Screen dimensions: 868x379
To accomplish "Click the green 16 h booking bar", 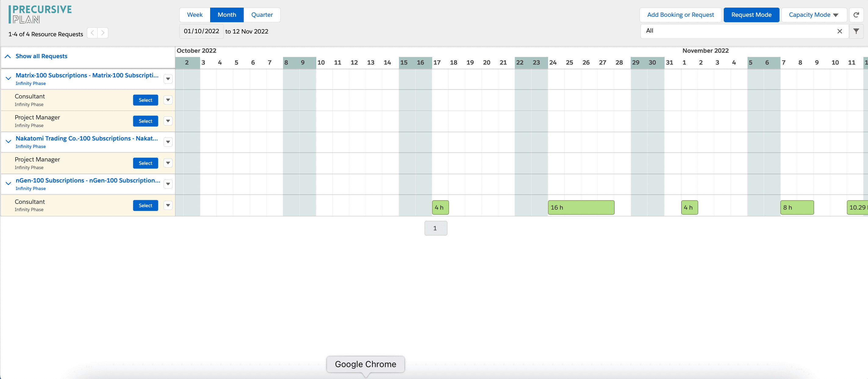I will click(x=581, y=207).
